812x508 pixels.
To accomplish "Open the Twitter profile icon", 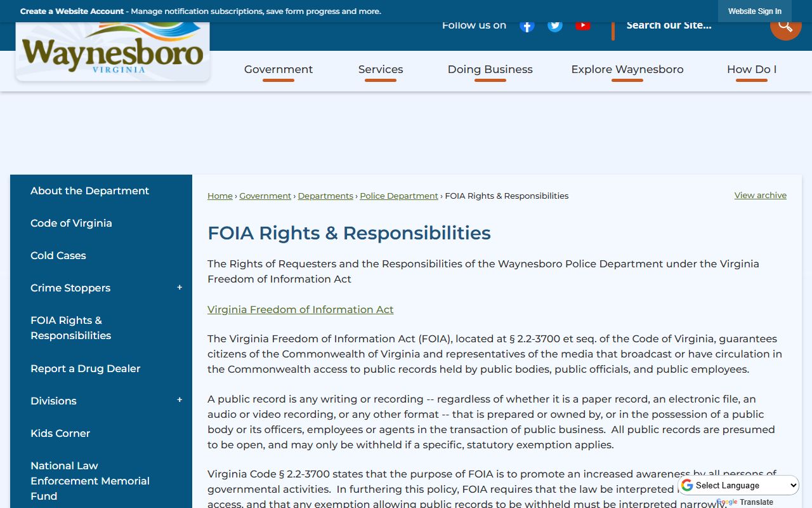I will tap(555, 26).
